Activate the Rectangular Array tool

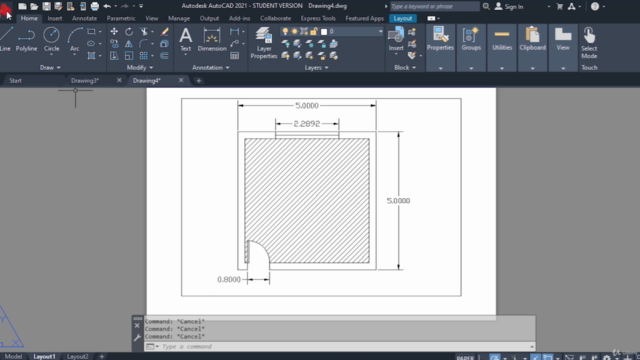tap(144, 56)
